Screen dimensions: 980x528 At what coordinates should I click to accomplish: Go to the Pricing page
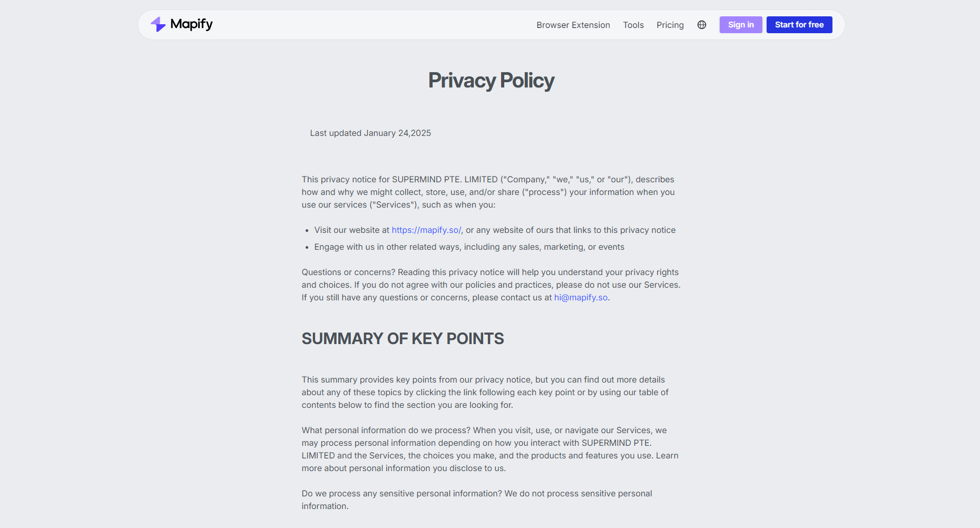point(670,25)
